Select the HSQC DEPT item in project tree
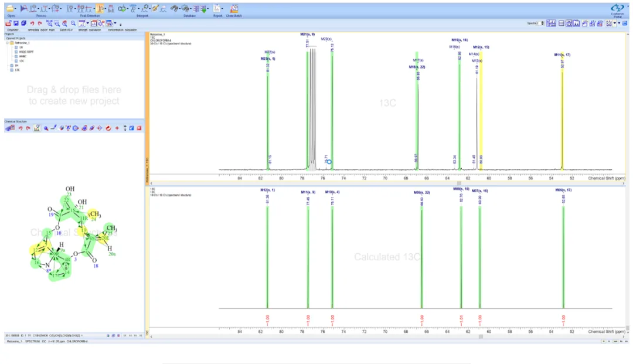 click(x=26, y=52)
